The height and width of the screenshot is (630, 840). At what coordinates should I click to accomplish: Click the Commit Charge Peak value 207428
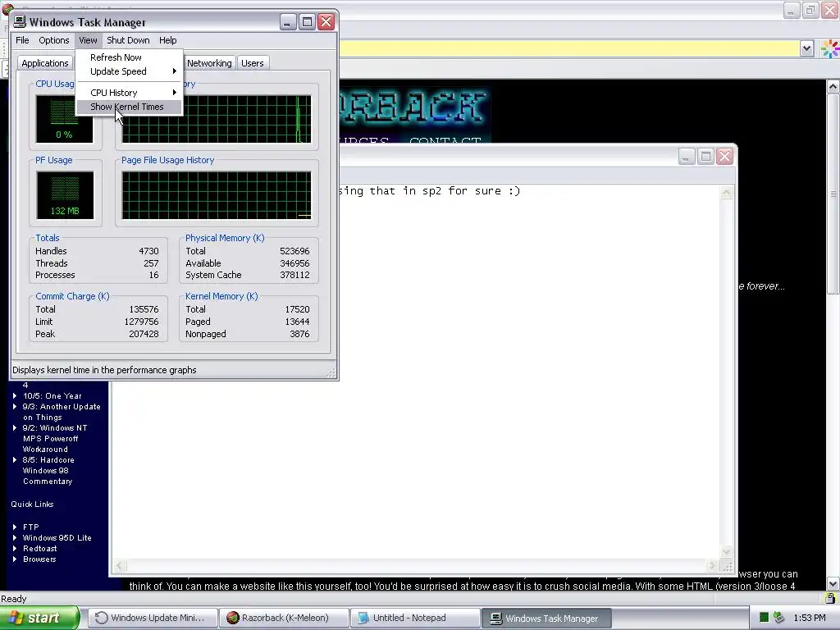(144, 335)
